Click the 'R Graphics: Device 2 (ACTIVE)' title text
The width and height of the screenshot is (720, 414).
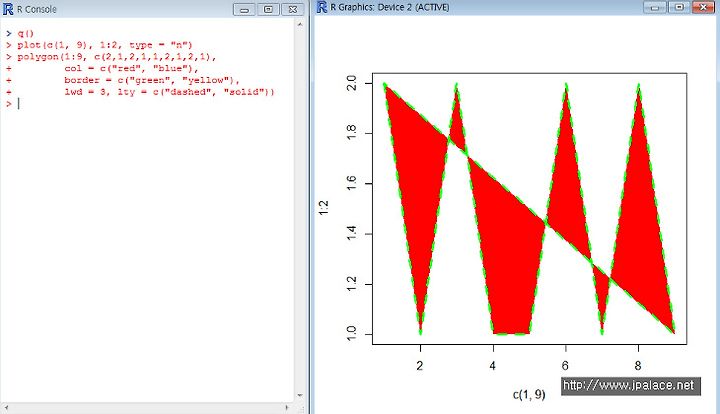(x=389, y=7)
